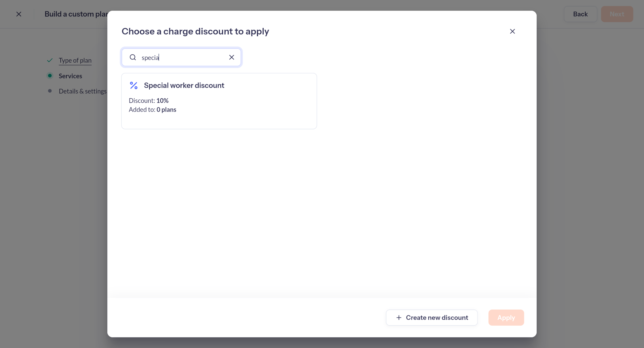644x348 pixels.
Task: Open the Details & settings step
Action: 83,91
